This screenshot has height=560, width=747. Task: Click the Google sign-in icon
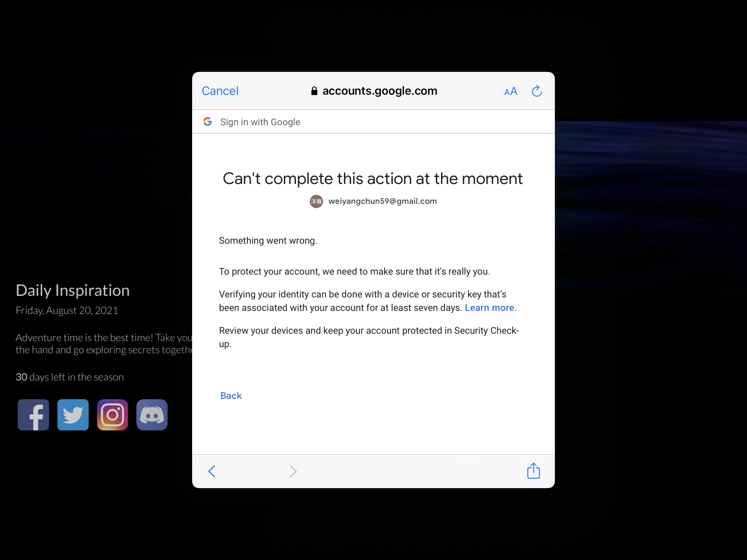point(207,122)
